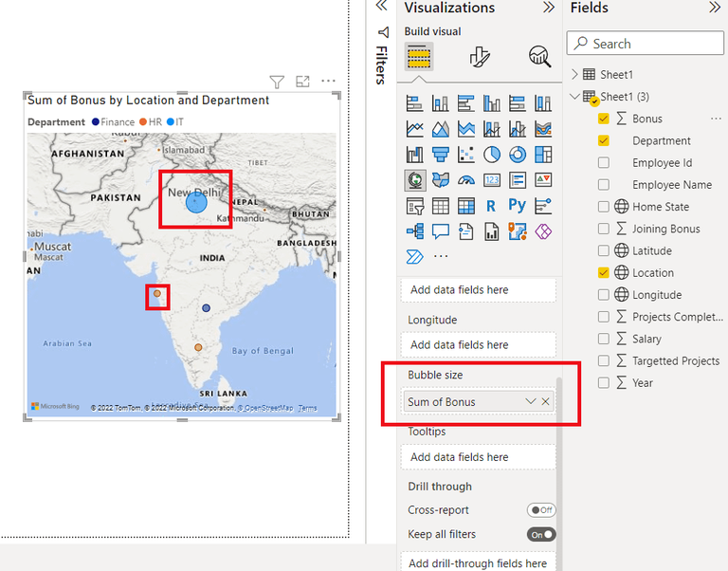Select the stacked bar chart visual

(x=414, y=102)
